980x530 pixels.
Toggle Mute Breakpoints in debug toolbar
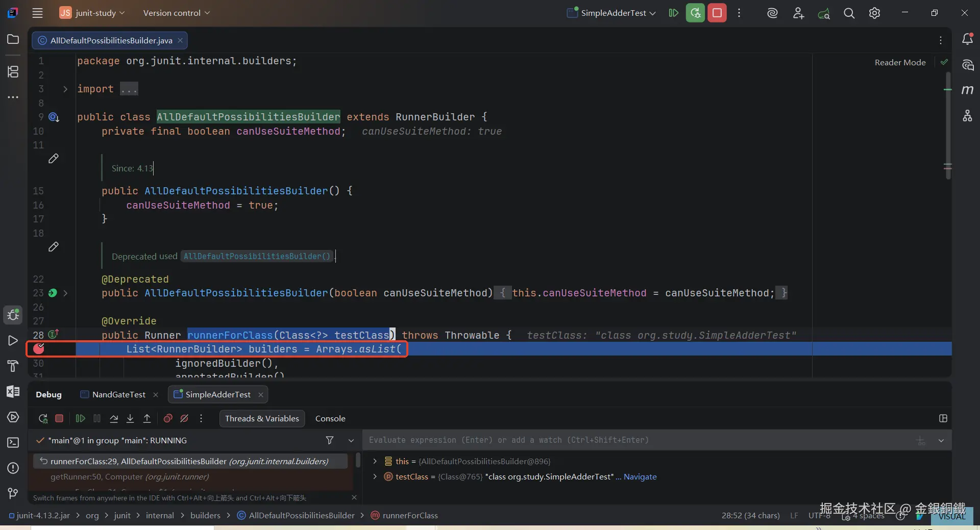coord(184,419)
